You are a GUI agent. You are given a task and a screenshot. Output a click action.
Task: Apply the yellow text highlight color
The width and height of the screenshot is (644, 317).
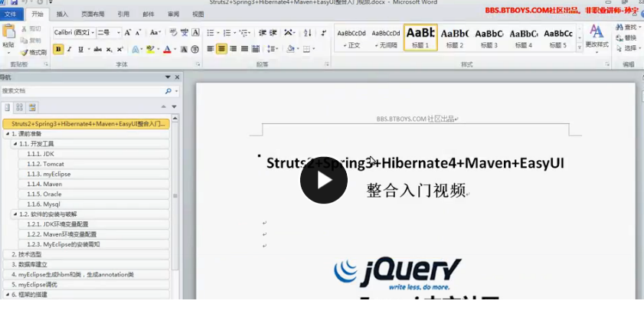tap(150, 49)
